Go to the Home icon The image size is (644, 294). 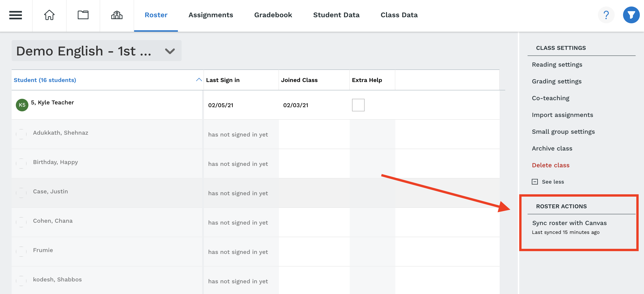(49, 15)
